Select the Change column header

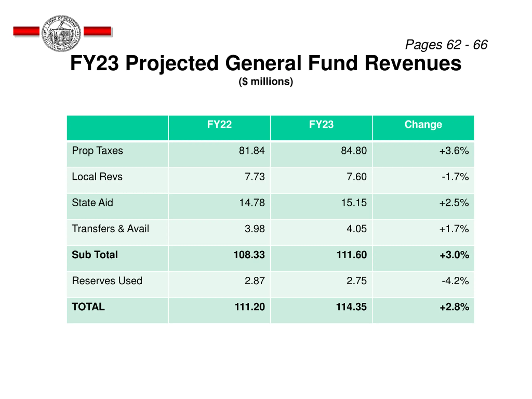(423, 124)
